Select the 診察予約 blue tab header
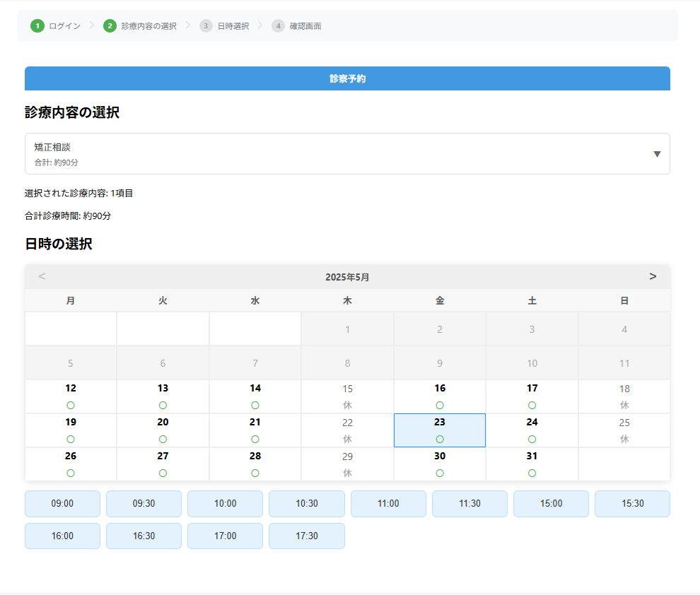The image size is (700, 595). click(347, 78)
